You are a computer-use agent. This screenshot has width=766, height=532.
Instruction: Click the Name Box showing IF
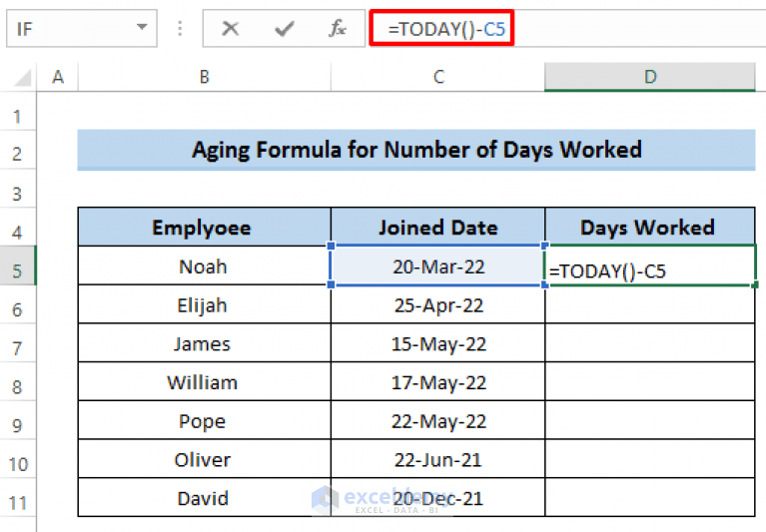pos(82,28)
